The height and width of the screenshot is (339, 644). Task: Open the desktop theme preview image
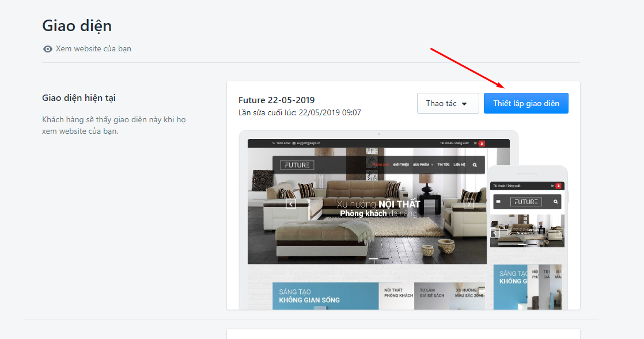pos(378,220)
